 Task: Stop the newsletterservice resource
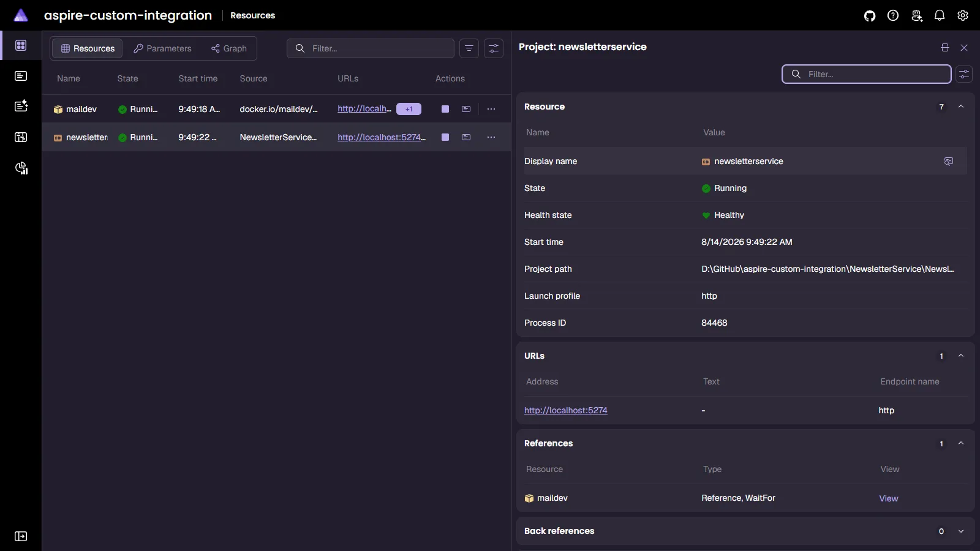[445, 137]
